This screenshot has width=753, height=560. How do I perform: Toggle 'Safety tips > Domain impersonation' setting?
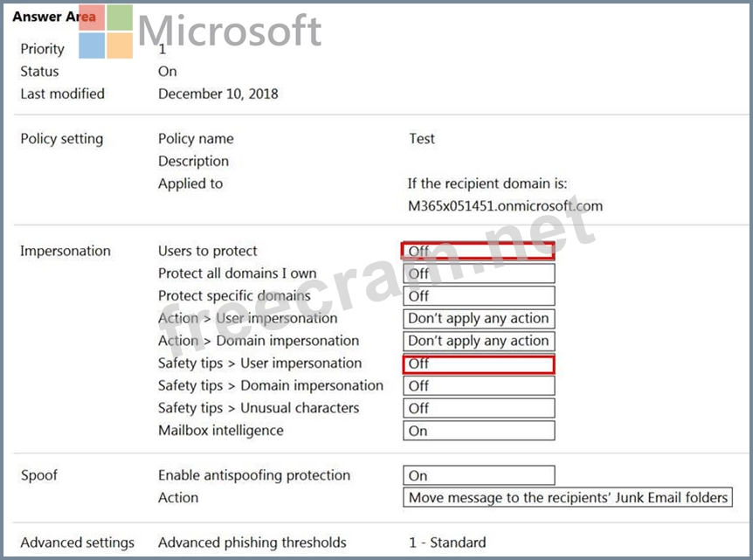[x=478, y=386]
